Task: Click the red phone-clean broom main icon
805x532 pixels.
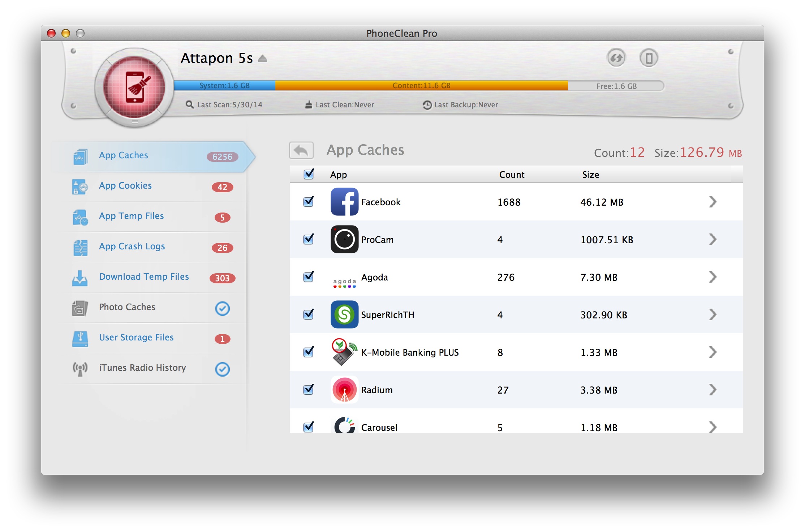Action: (x=134, y=87)
